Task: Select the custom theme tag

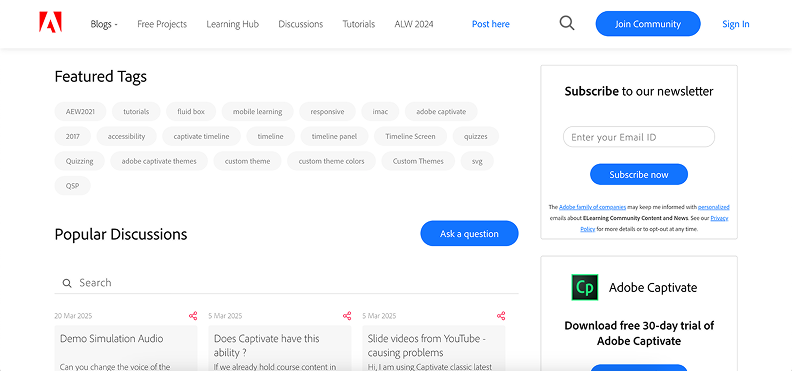Action: 248,161
